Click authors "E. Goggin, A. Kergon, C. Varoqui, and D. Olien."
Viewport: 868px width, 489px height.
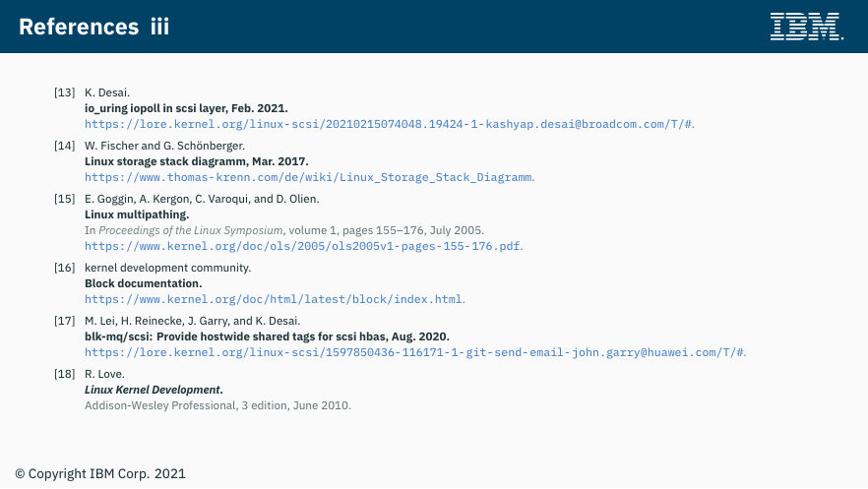(x=202, y=199)
